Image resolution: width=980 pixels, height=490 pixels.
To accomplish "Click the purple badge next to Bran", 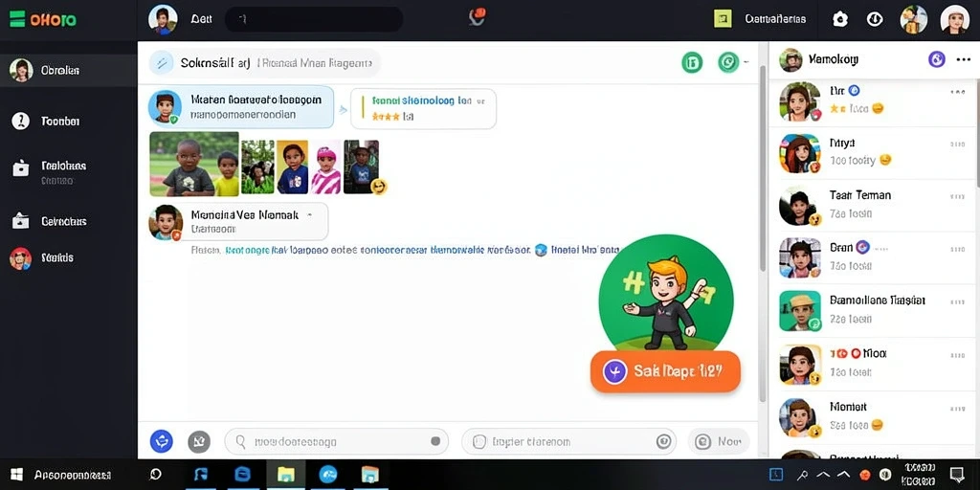I will [x=862, y=247].
